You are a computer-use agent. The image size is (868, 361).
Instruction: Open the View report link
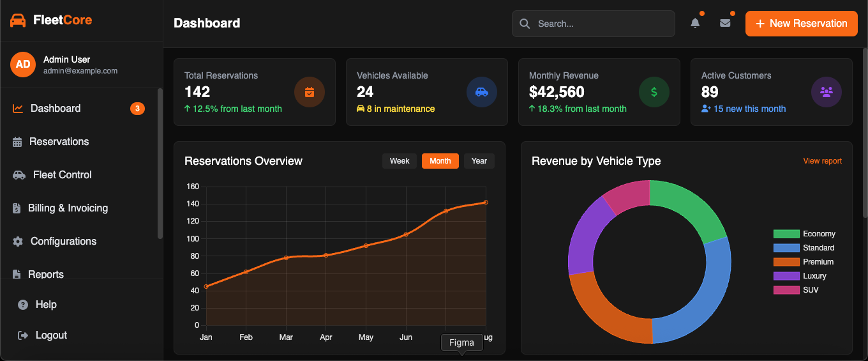coord(822,161)
